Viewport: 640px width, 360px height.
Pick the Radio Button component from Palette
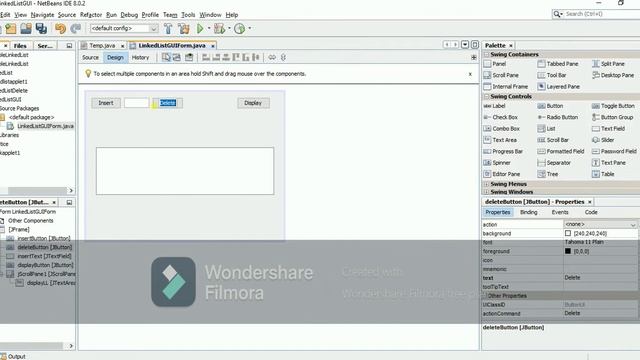(558, 117)
